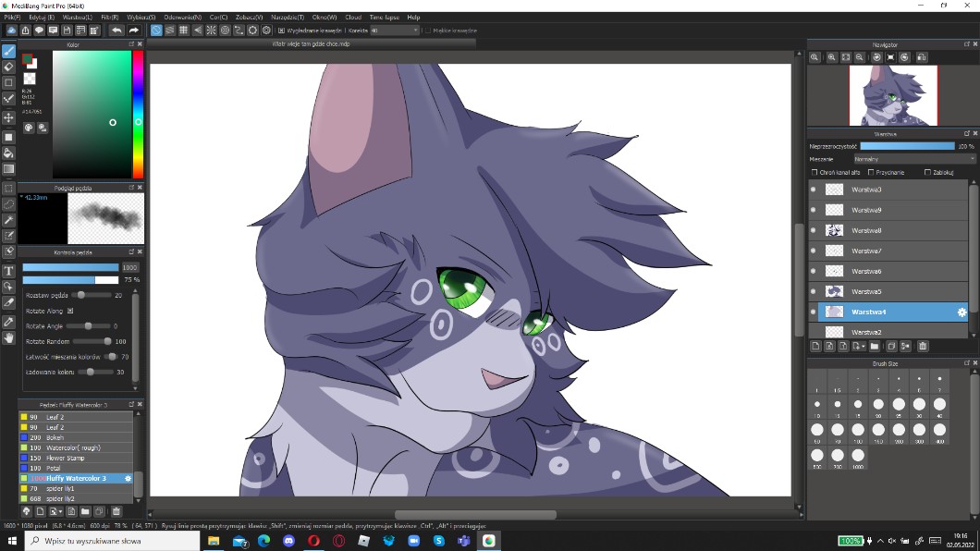Pick the Text tool
The height and width of the screenshot is (551, 980).
[x=8, y=271]
